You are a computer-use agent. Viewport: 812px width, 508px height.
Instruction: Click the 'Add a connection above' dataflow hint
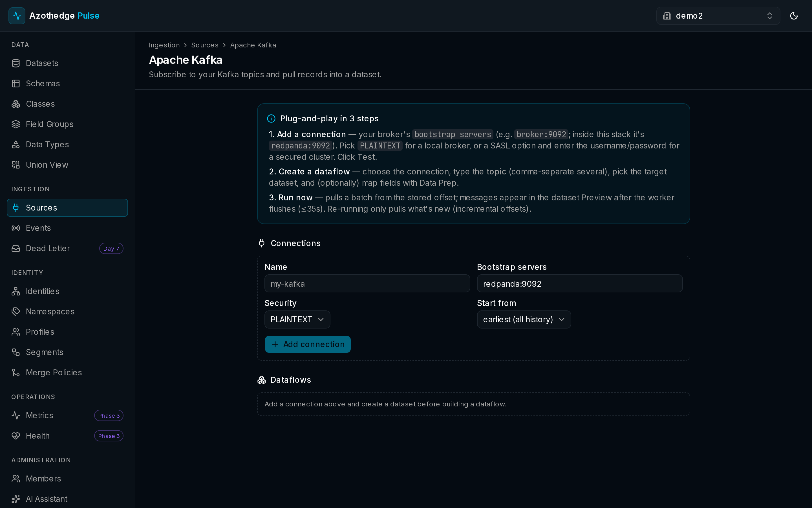pyautogui.click(x=385, y=404)
